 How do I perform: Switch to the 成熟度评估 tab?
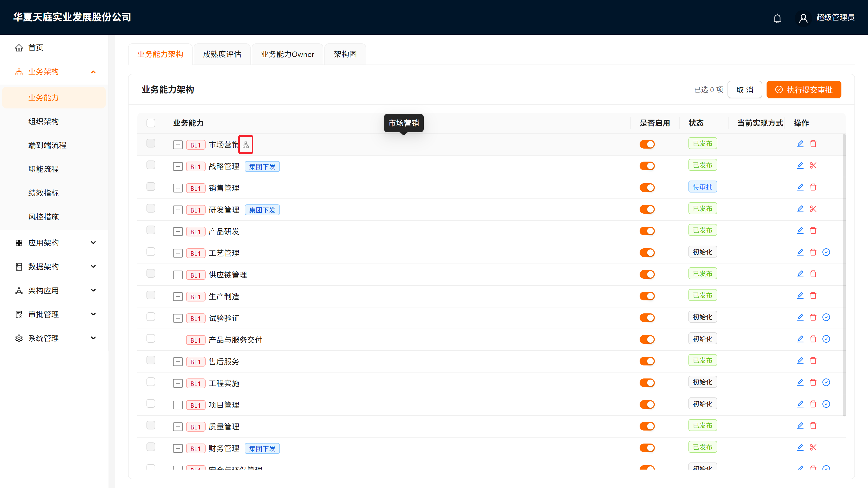pos(222,54)
